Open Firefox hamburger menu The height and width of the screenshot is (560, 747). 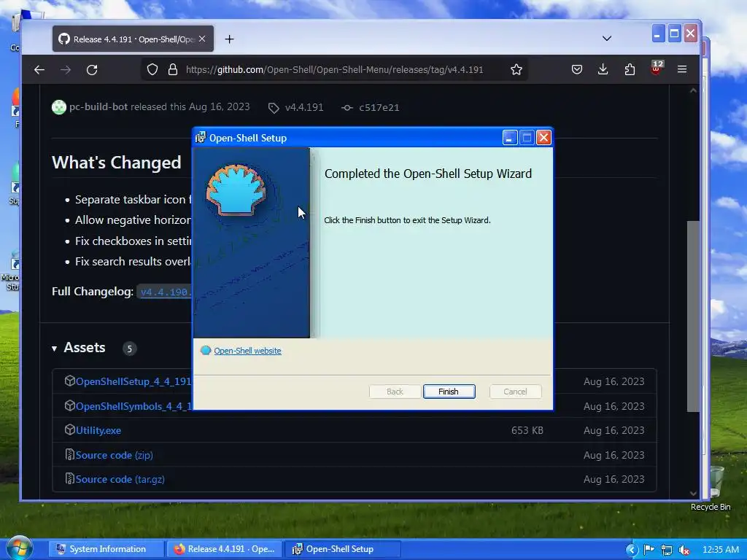coord(682,69)
